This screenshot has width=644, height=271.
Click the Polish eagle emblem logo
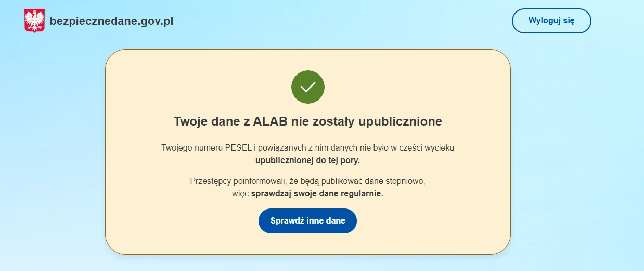tap(34, 21)
